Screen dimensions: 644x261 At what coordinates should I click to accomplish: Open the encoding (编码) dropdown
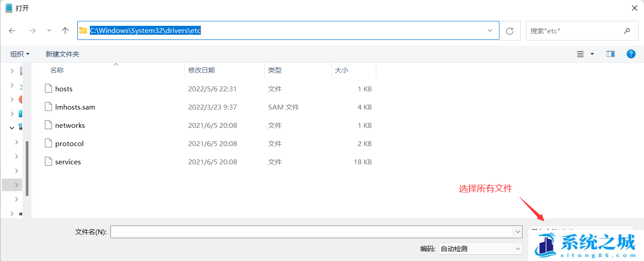[480, 249]
